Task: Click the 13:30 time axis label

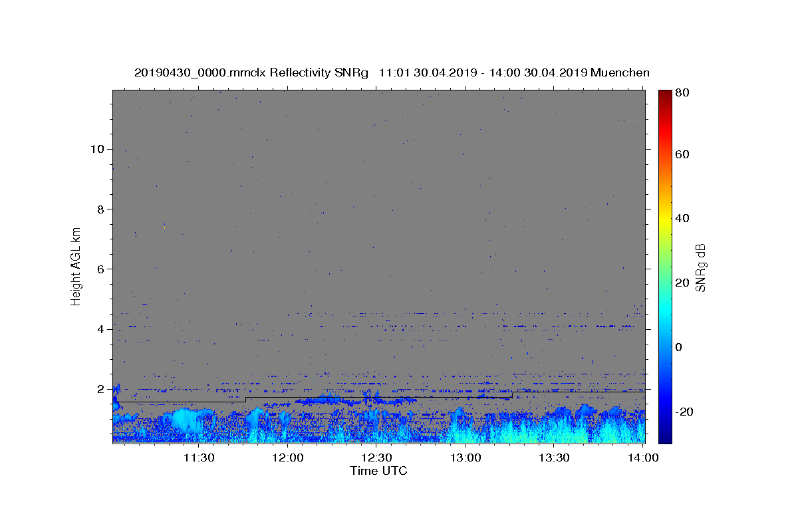Action: 554,458
